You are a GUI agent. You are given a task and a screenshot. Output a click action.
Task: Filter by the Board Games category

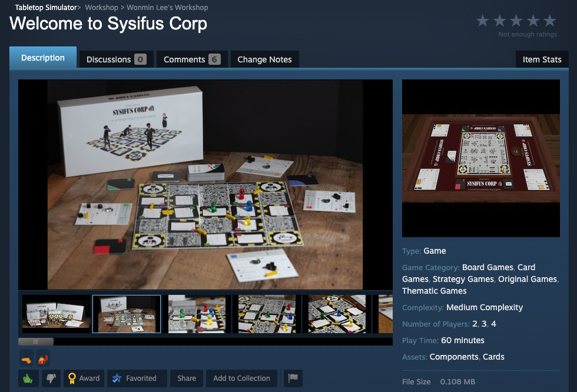488,267
